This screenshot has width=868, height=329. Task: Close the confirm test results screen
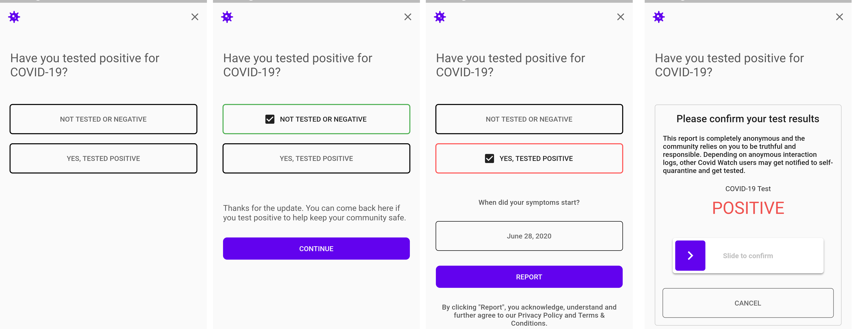tap(839, 17)
